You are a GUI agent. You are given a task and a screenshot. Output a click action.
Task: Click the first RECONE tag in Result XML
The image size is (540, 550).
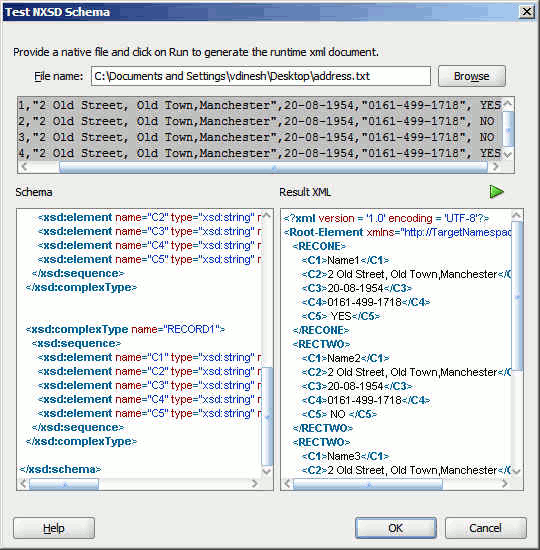pos(319,246)
